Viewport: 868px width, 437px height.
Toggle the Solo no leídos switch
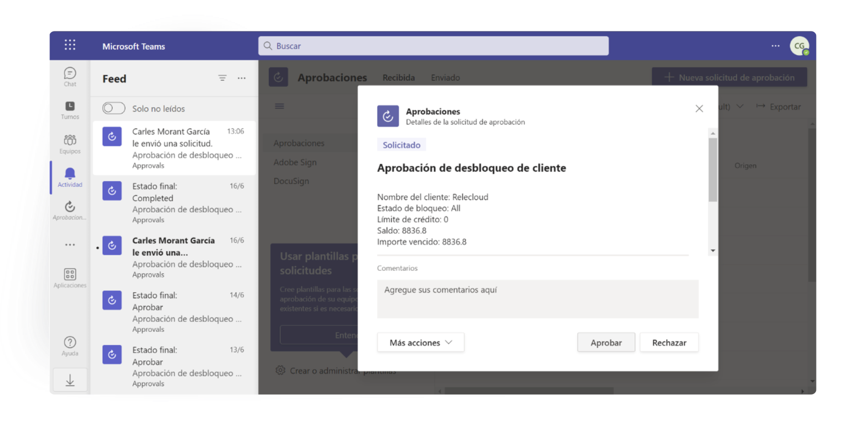[x=114, y=108]
